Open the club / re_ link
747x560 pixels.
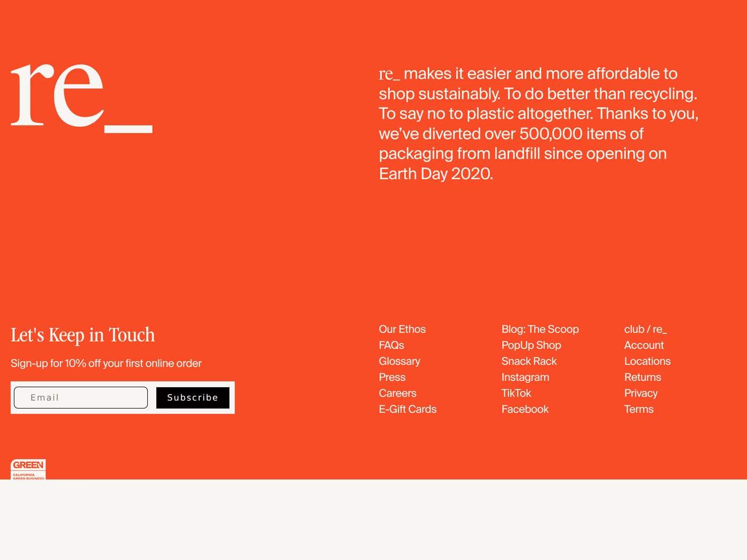[645, 329]
